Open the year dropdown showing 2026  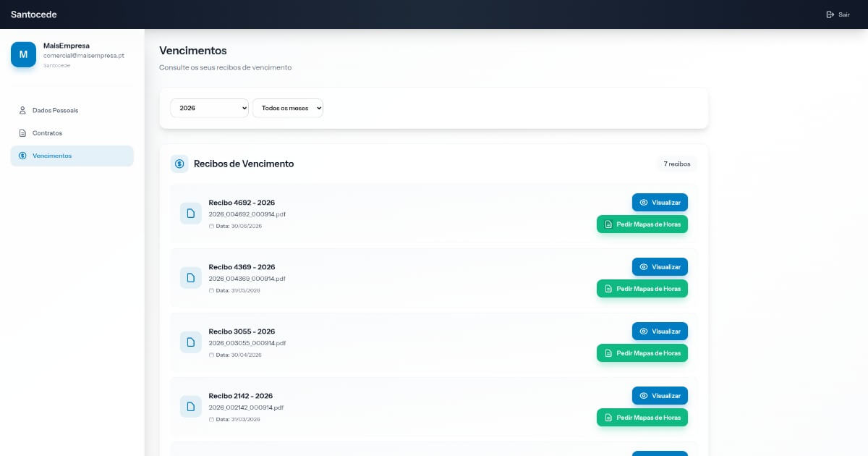click(209, 108)
